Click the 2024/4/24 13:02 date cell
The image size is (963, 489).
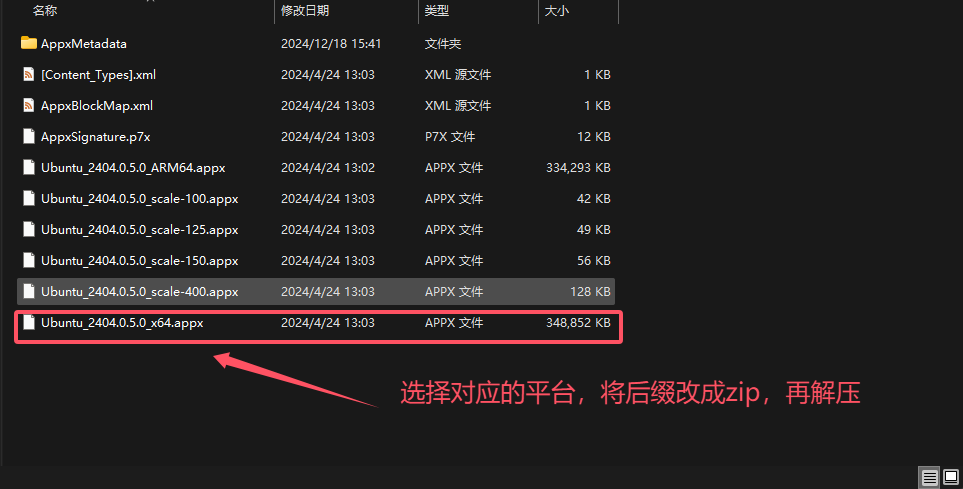click(x=328, y=168)
